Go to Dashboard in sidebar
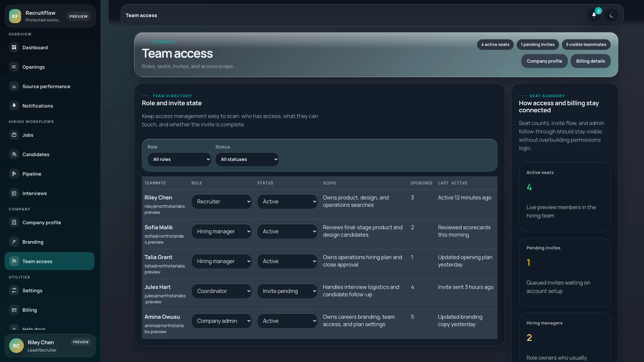Screen dimensions: 644x362 tap(49, 48)
